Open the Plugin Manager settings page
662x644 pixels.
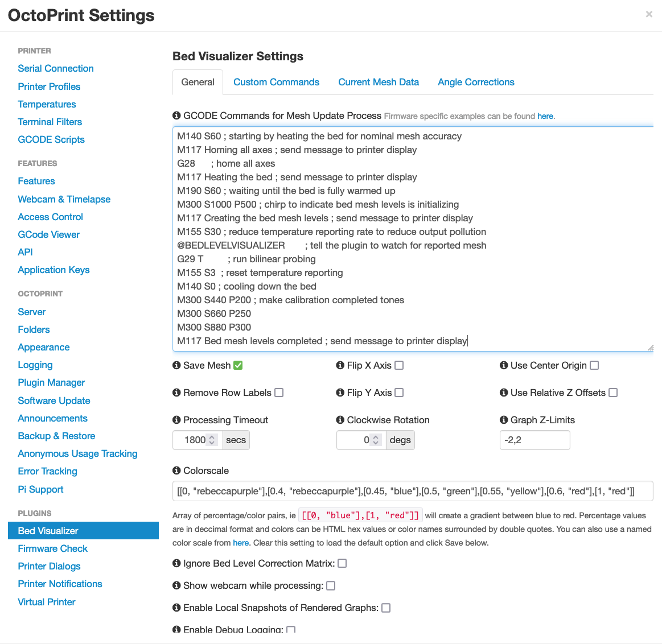pyautogui.click(x=51, y=382)
